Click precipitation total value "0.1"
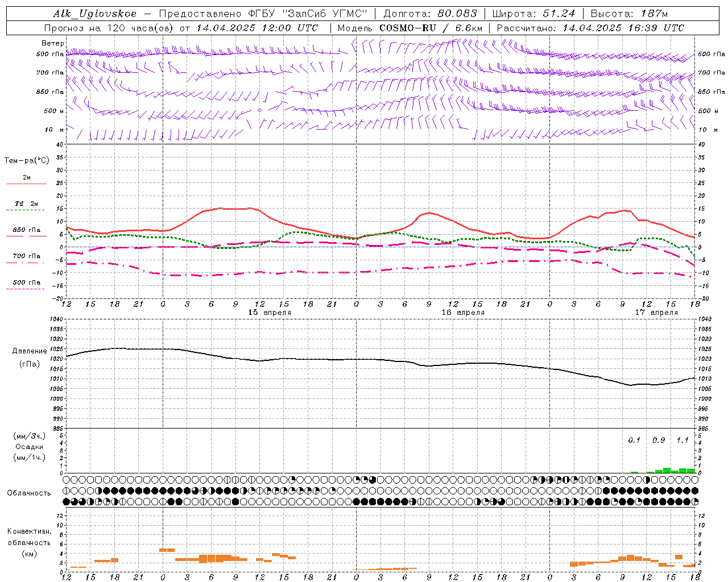This screenshot has width=728, height=582. point(634,440)
